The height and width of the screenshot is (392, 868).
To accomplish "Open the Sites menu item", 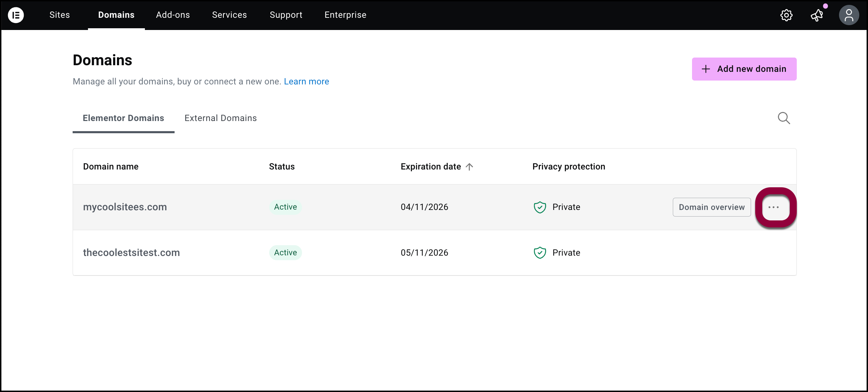I will tap(60, 15).
